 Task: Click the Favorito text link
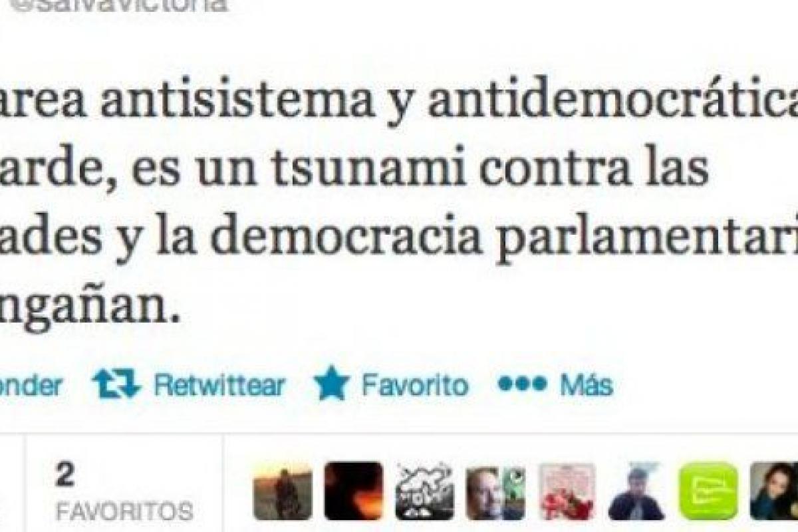414,384
